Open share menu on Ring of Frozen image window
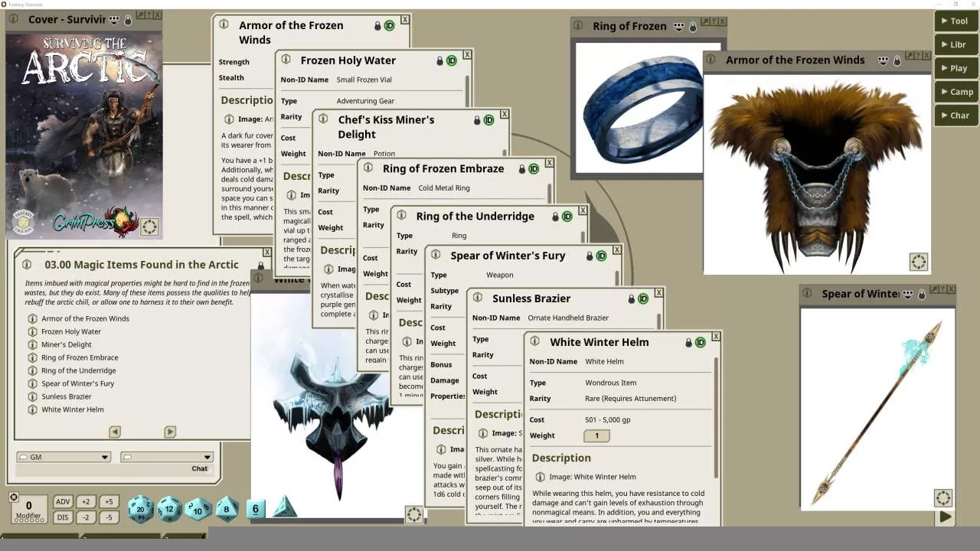 (678, 26)
